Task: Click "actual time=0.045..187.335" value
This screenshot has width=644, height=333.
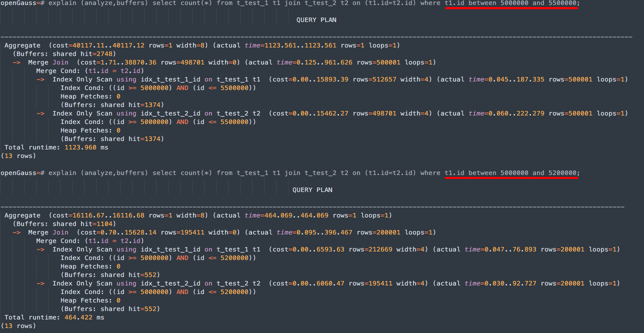Action: 492,79
